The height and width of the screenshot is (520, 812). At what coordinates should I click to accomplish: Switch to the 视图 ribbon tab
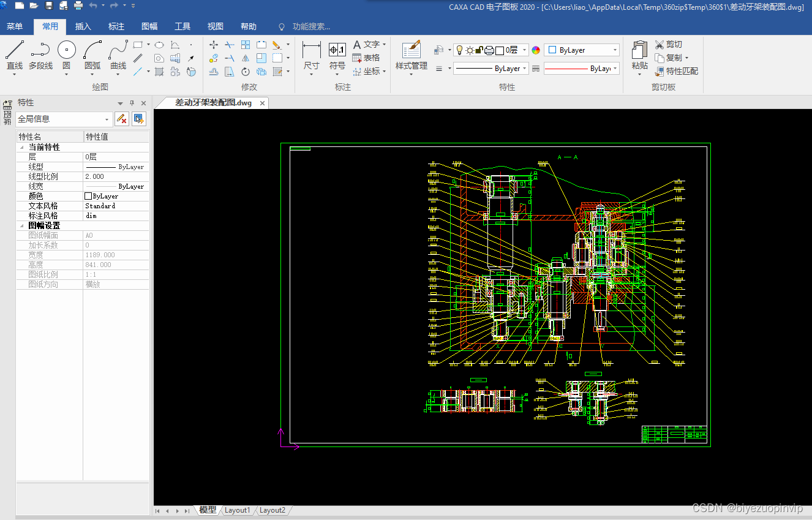[x=216, y=26]
